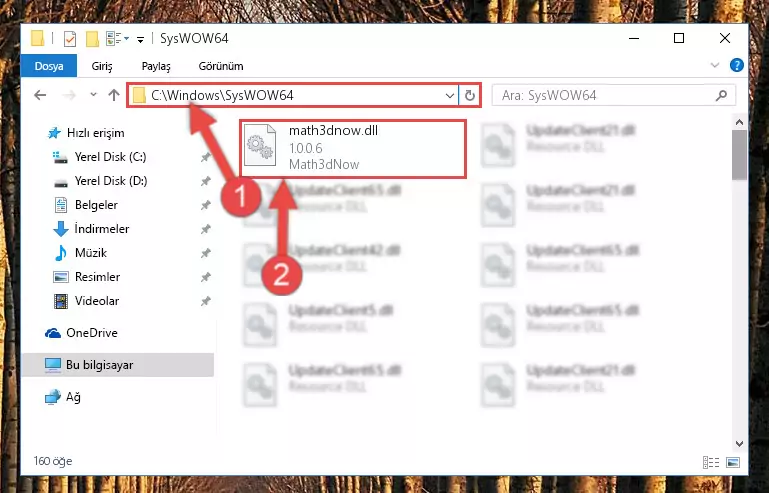Expand the address bar history dropdown
769x493 pixels.
pyautogui.click(x=449, y=95)
